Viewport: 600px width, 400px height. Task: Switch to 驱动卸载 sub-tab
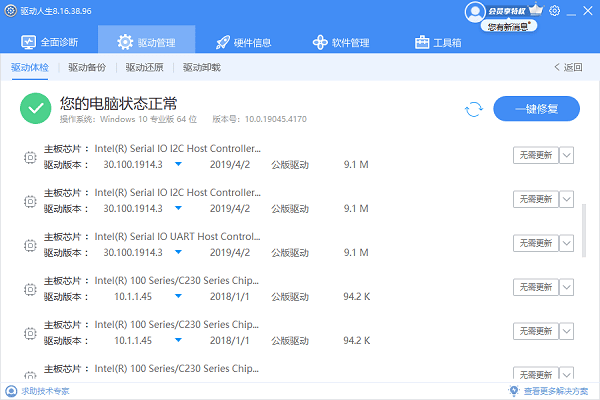[202, 67]
